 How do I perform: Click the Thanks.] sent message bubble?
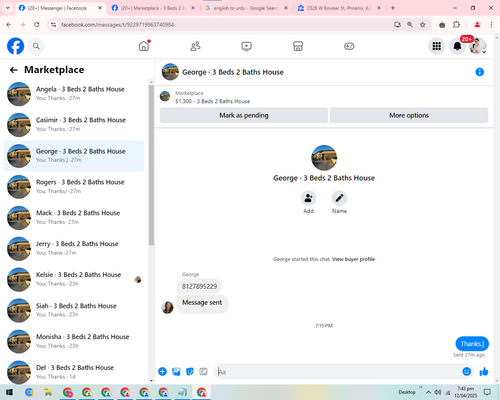[x=472, y=344]
